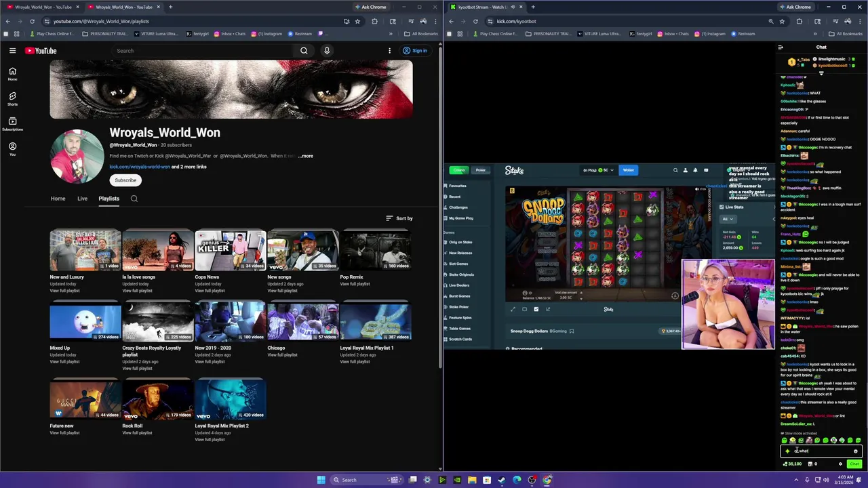The image size is (868, 488).
Task: Open Stake notifications bell
Action: tap(695, 170)
